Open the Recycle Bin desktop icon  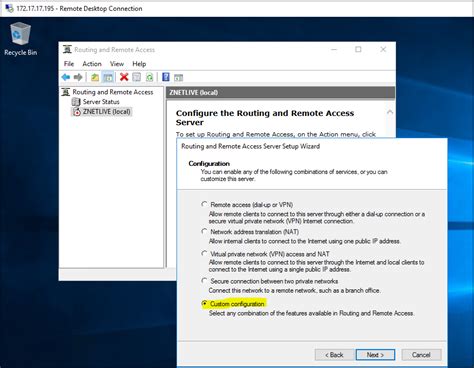point(20,39)
